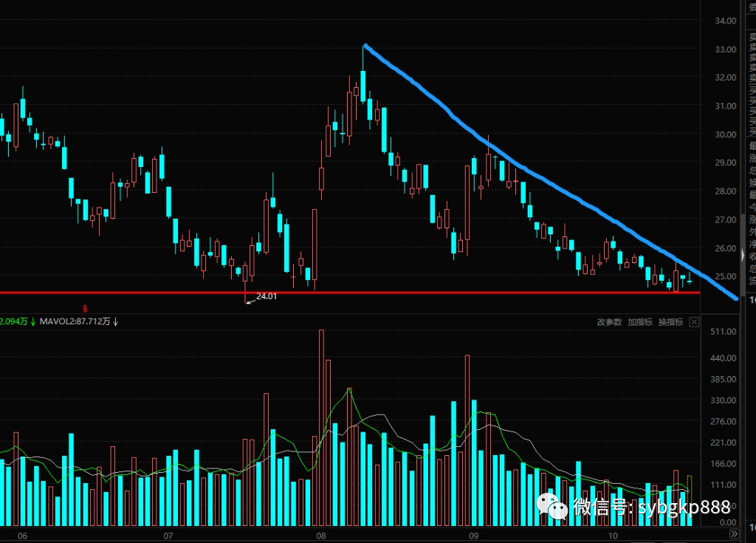This screenshot has height=543, width=756.
Task: Click the 10 month label on time axis
Action: [x=612, y=536]
